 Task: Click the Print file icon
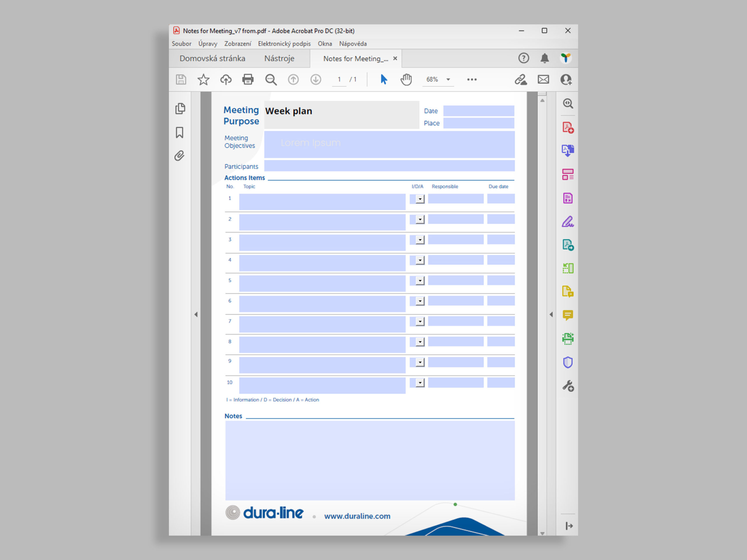pos(247,79)
